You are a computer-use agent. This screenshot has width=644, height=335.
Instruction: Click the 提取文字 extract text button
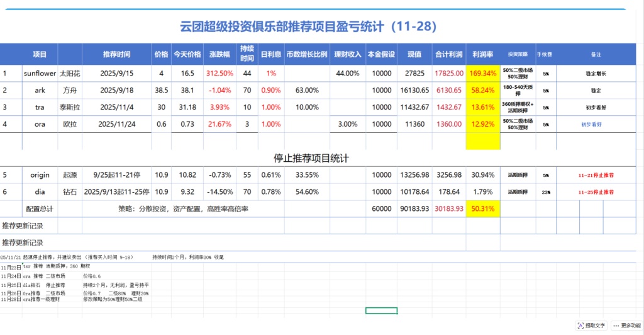click(595, 326)
